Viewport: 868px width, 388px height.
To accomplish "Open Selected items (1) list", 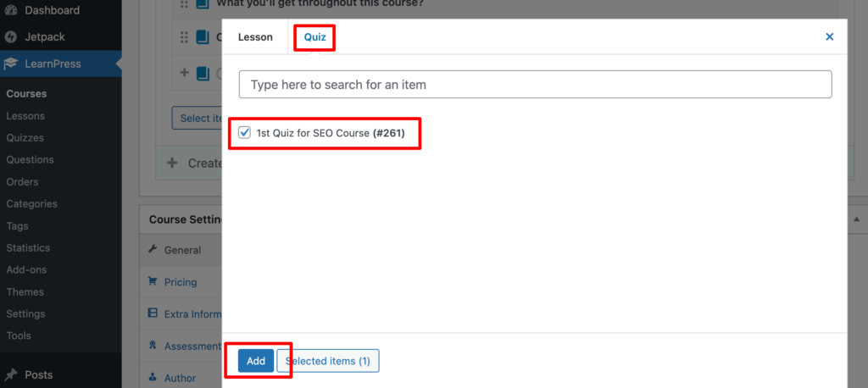I will (328, 361).
